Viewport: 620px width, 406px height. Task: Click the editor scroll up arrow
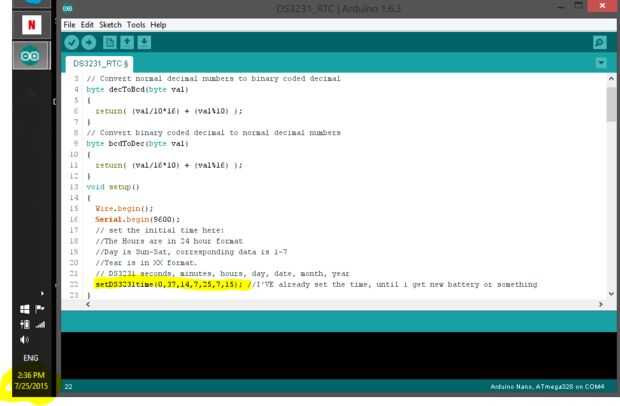pos(611,78)
